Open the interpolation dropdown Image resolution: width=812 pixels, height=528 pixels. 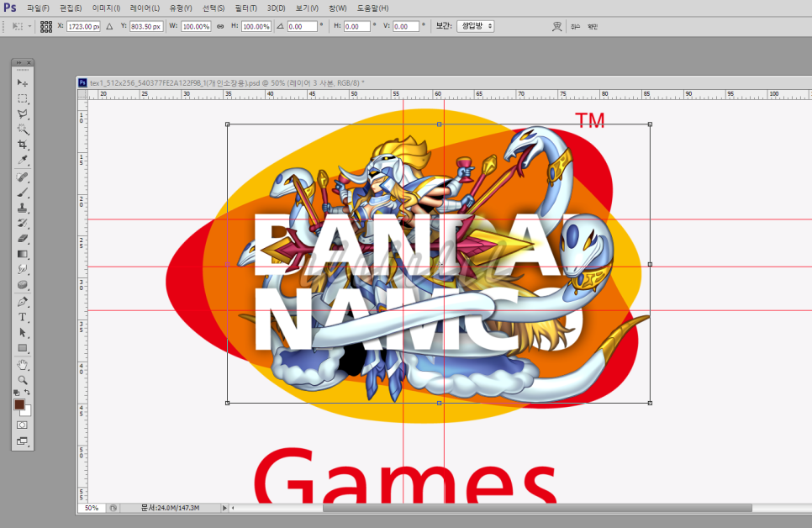476,26
